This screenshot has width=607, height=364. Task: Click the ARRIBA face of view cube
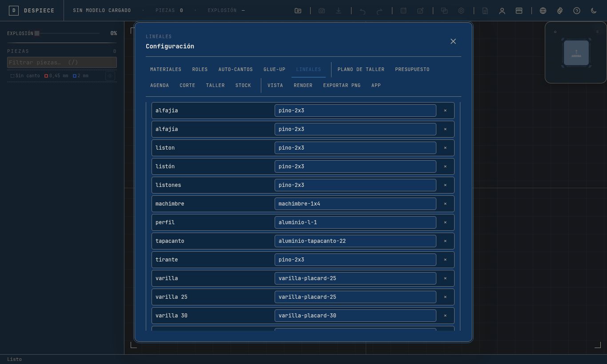click(576, 53)
